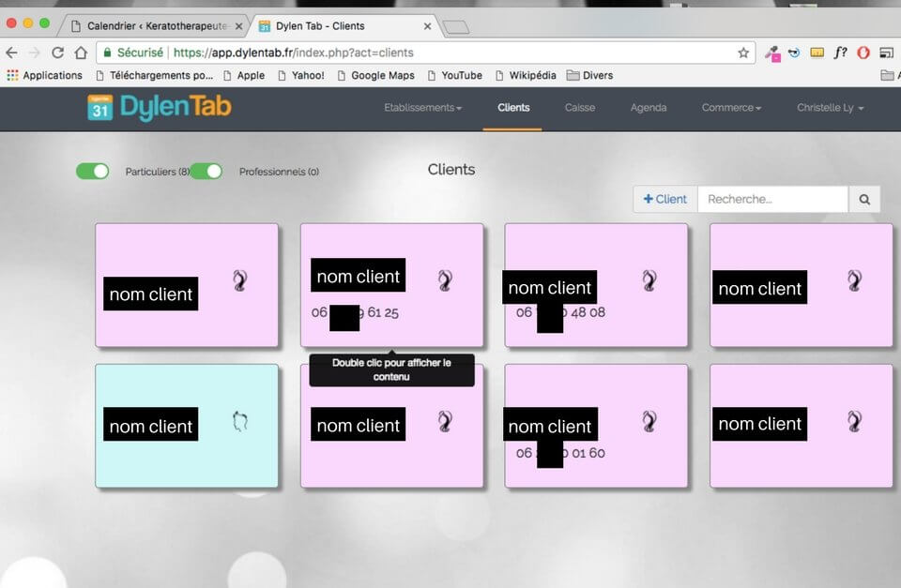The width and height of the screenshot is (901, 588).
Task: Click the ear icon on the bottom-right client card
Action: coord(854,422)
